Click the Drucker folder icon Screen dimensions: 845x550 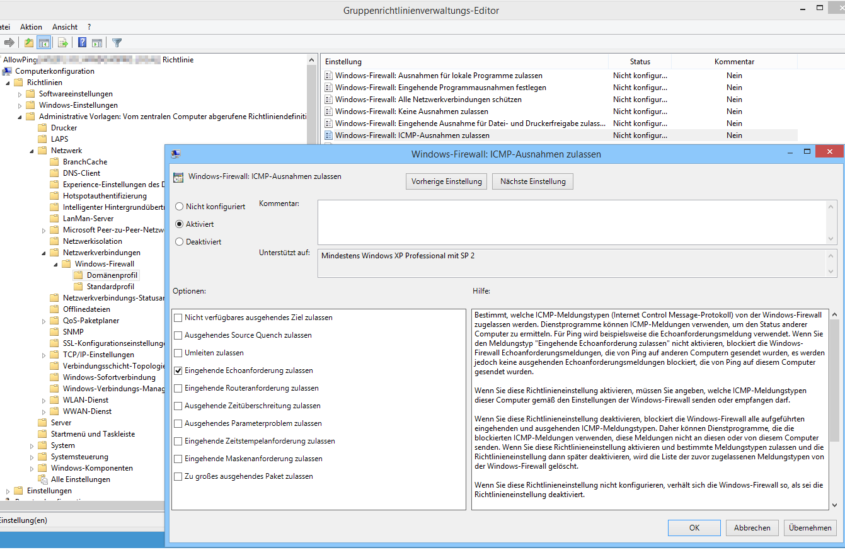pos(43,128)
